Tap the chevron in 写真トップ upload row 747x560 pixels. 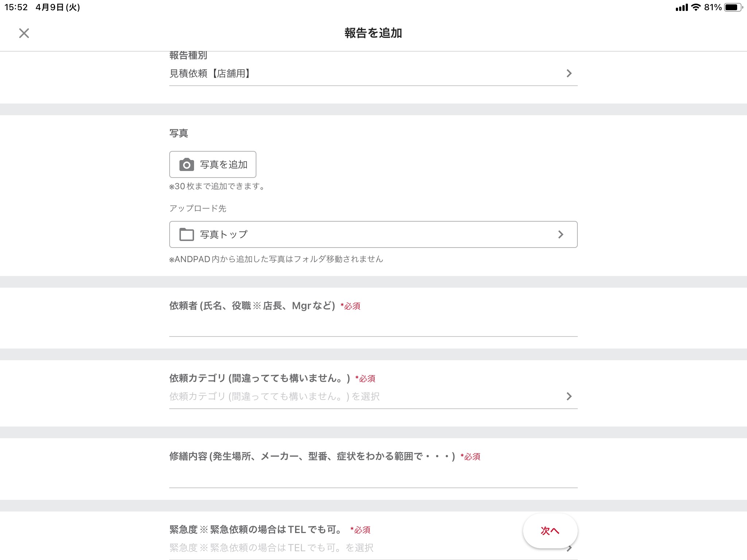coord(561,234)
